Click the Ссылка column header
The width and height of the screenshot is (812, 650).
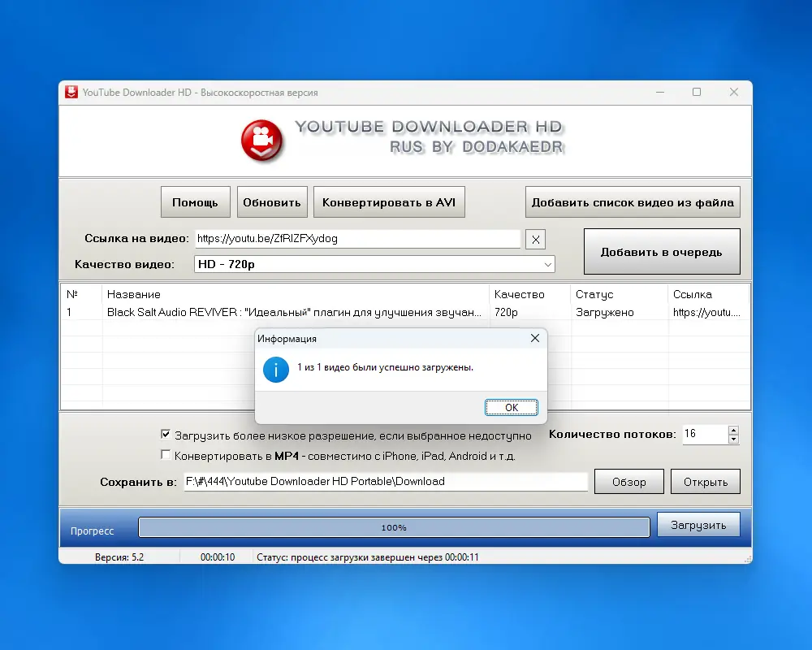pyautogui.click(x=708, y=294)
